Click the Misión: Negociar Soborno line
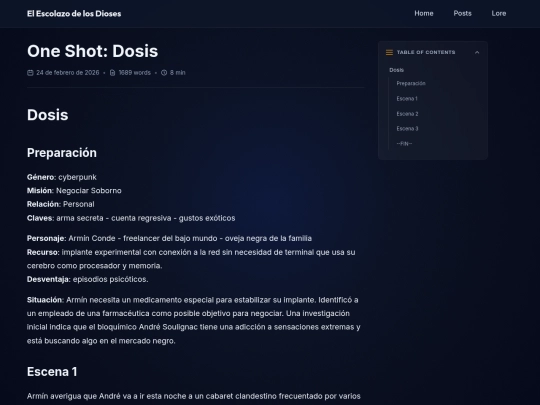 point(74,190)
